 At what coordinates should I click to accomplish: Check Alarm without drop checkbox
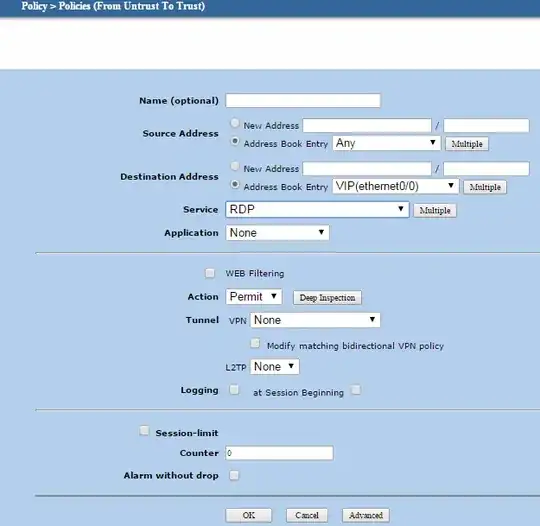coord(234,476)
